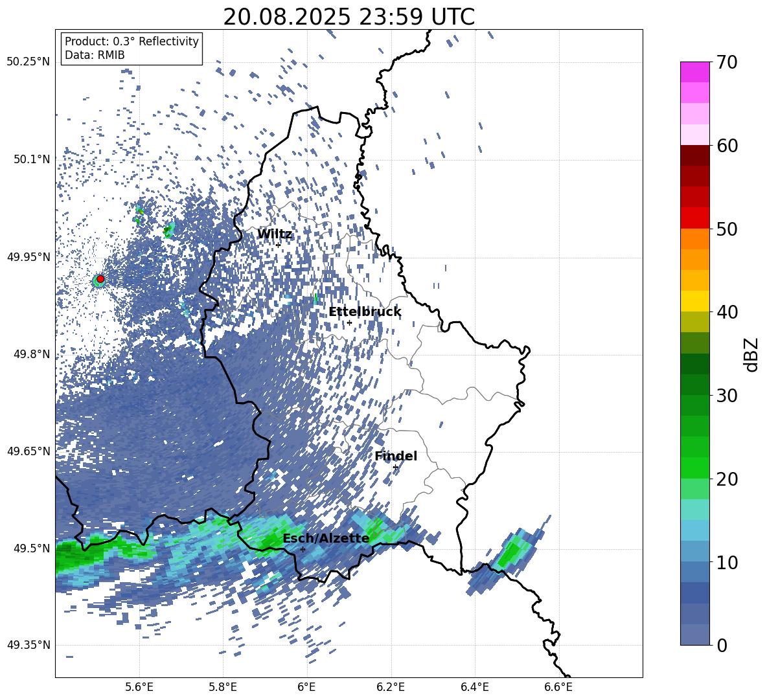Click the 40 tick on colorbar
The width and height of the screenshot is (767, 700).
coord(727,312)
